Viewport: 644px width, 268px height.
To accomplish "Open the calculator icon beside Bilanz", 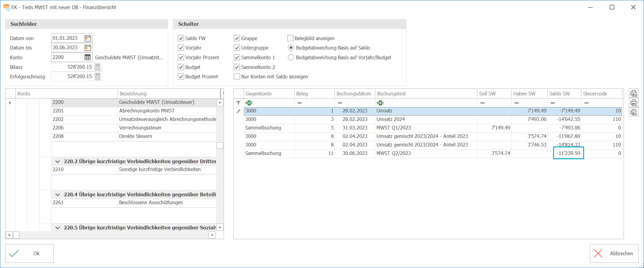I will tap(98, 67).
